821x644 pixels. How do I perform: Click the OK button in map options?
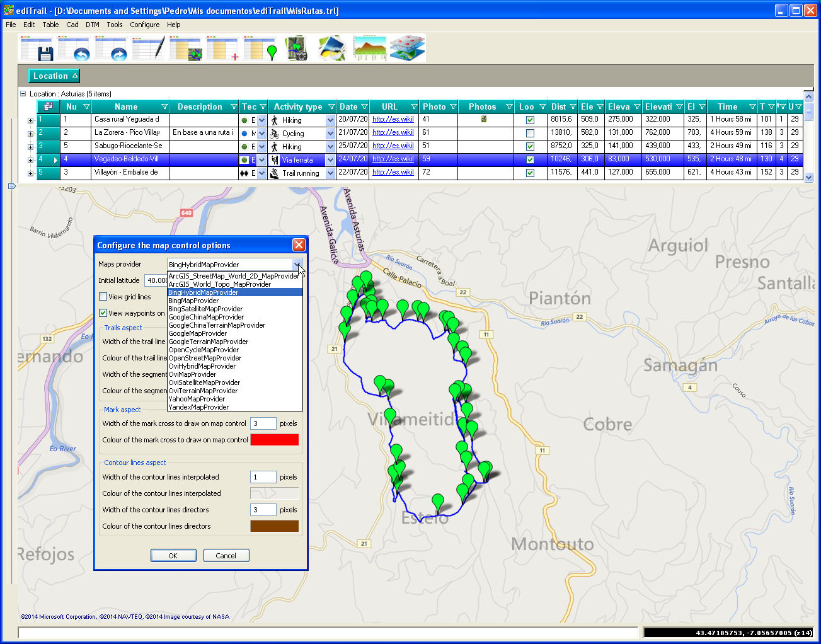click(173, 555)
